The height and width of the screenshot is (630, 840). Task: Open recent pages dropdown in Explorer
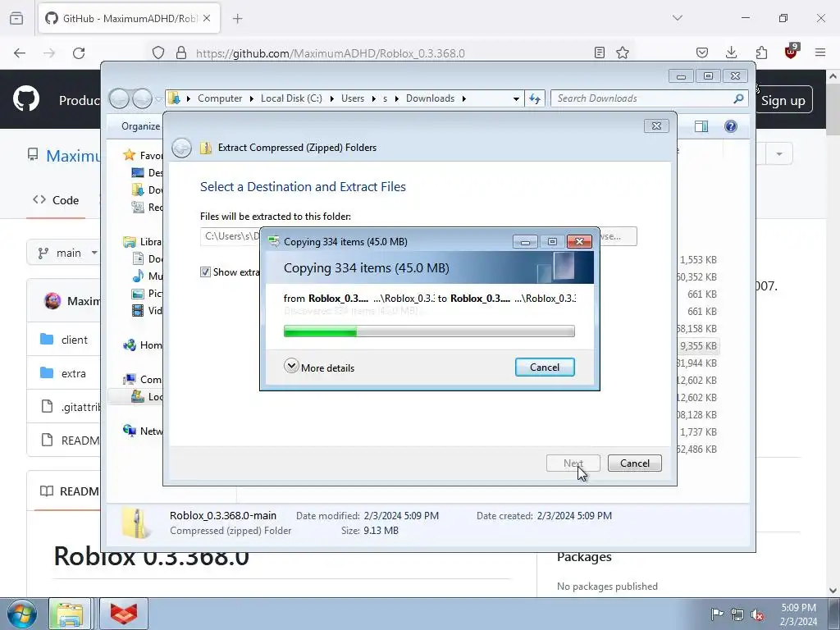[x=158, y=99]
